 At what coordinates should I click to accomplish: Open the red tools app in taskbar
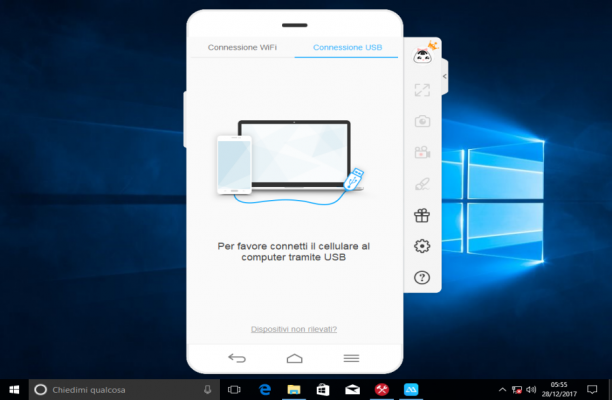pyautogui.click(x=382, y=389)
